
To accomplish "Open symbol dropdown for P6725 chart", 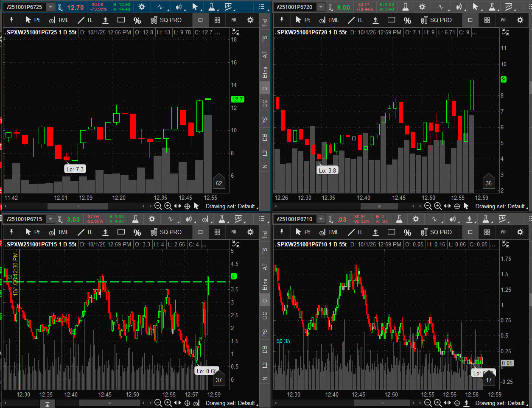I will pyautogui.click(x=50, y=7).
